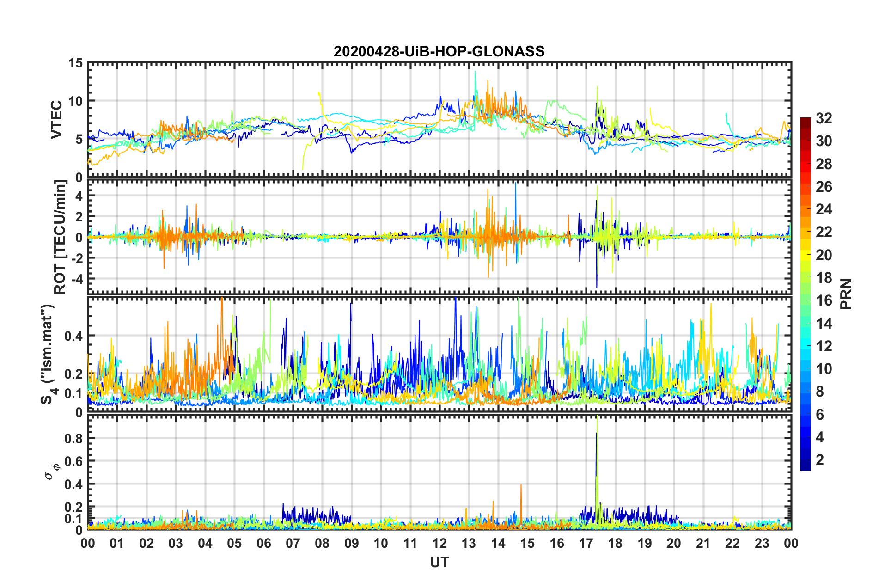Click the 18 tick label on UT axis

[616, 544]
